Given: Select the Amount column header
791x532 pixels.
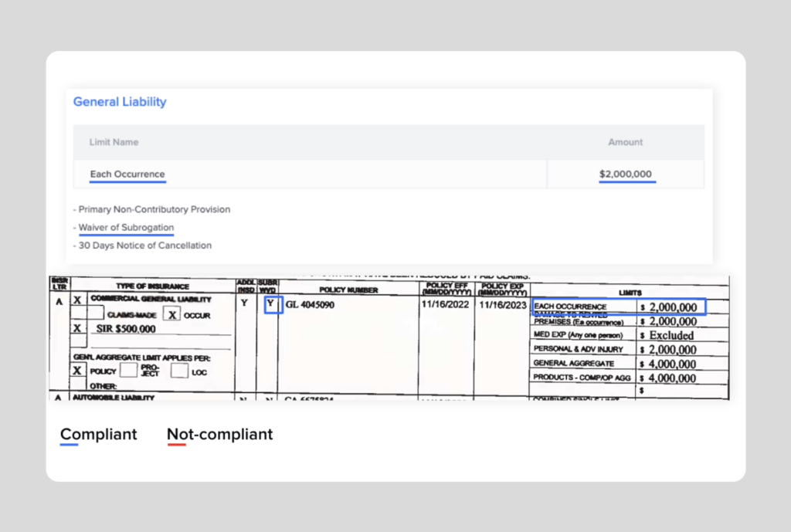Looking at the screenshot, I should [625, 142].
